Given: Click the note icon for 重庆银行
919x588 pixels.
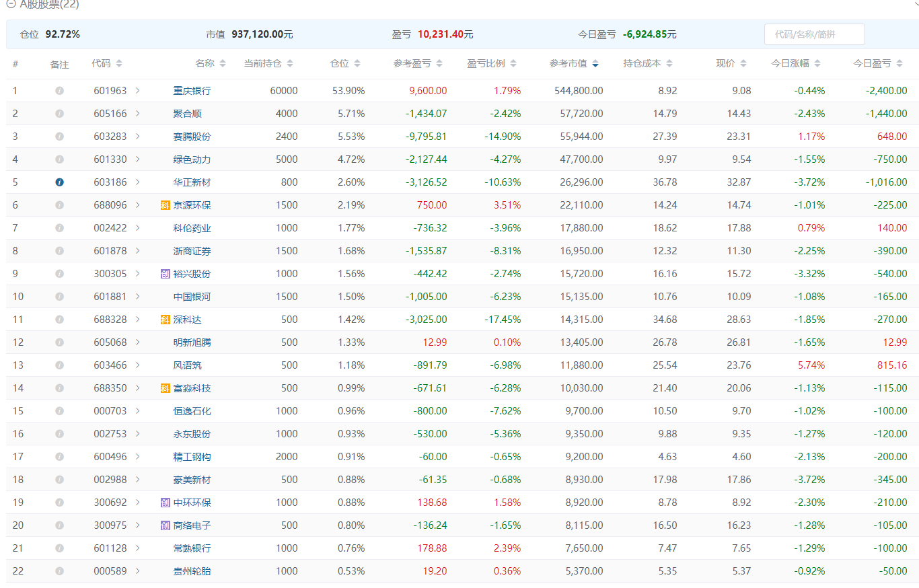Looking at the screenshot, I should click(x=59, y=91).
